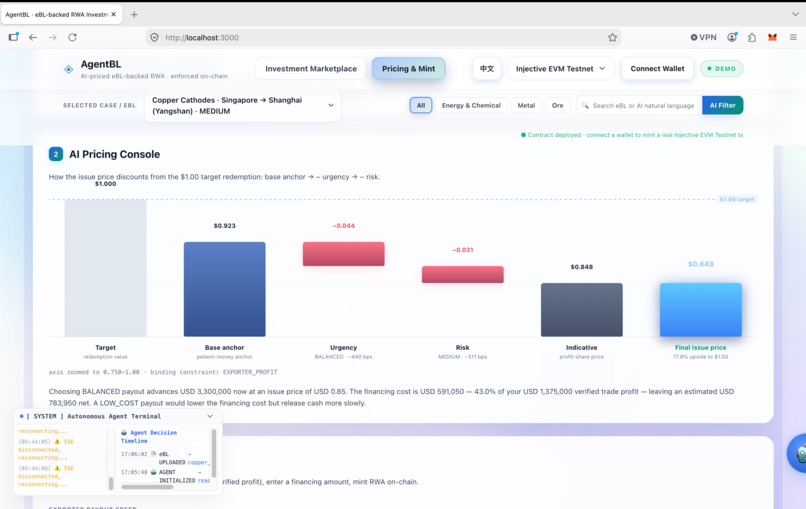Go back with the browser arrow
The height and width of the screenshot is (509, 806).
coord(33,38)
